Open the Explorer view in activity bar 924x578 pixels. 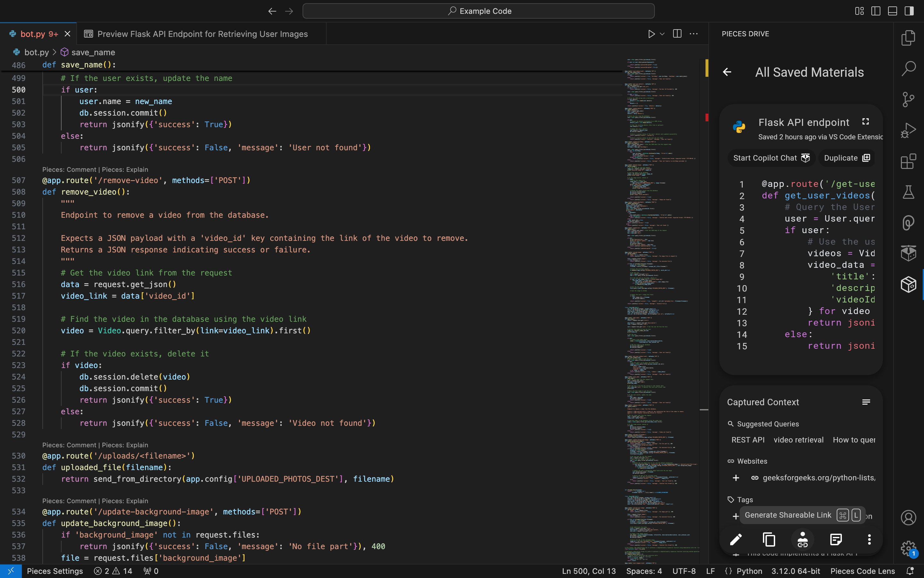point(908,38)
